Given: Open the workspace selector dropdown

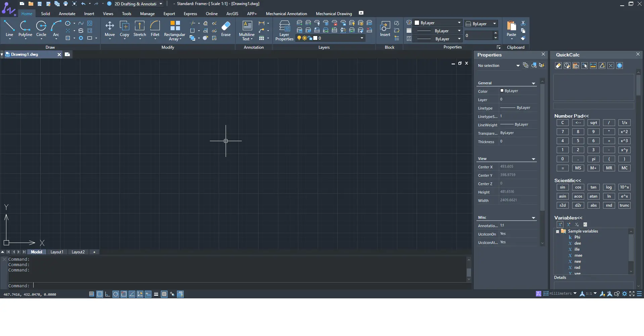Looking at the screenshot, I should [x=138, y=4].
